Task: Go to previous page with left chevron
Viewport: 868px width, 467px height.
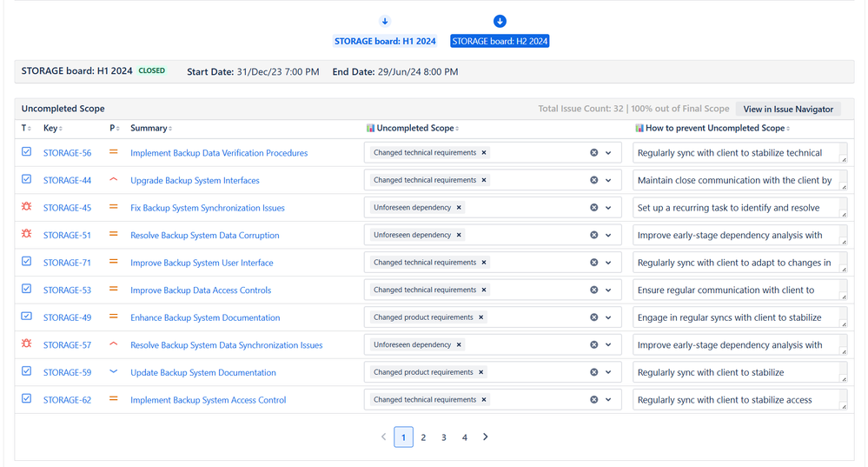Action: 383,437
